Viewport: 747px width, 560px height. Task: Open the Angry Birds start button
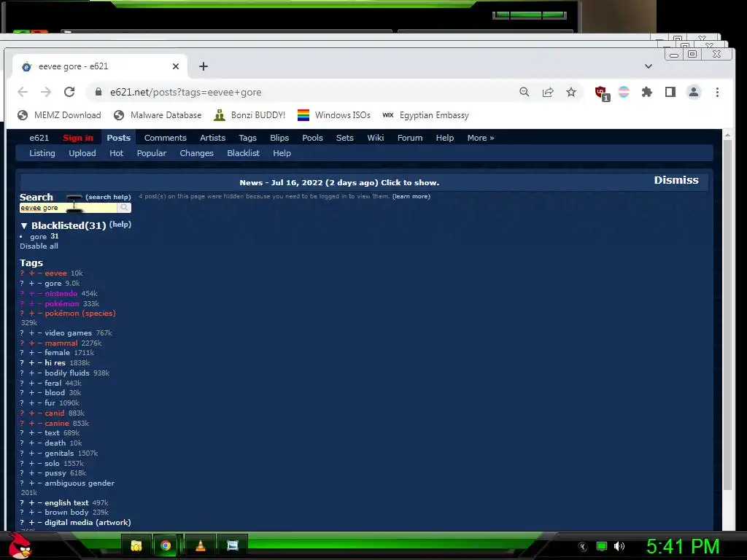[20, 545]
